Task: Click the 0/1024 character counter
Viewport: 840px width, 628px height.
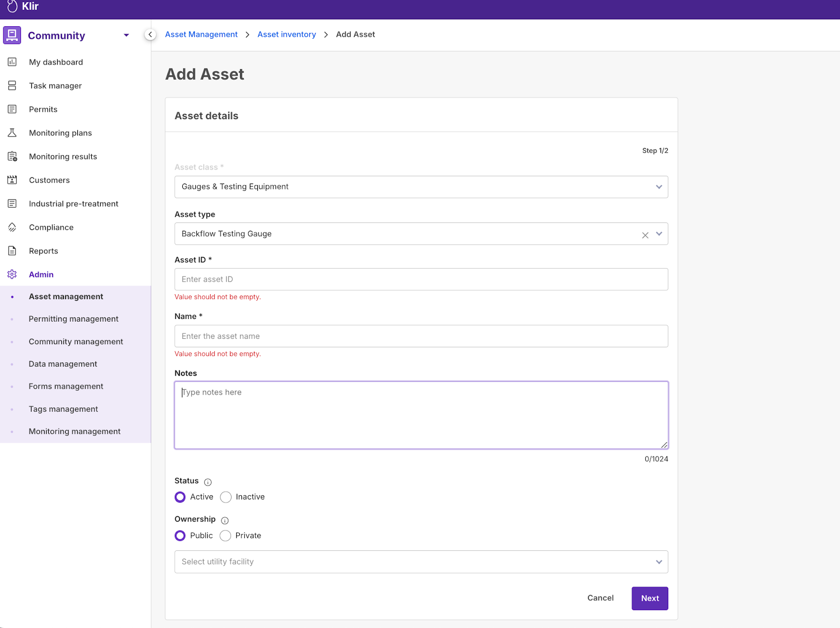Action: [656, 459]
